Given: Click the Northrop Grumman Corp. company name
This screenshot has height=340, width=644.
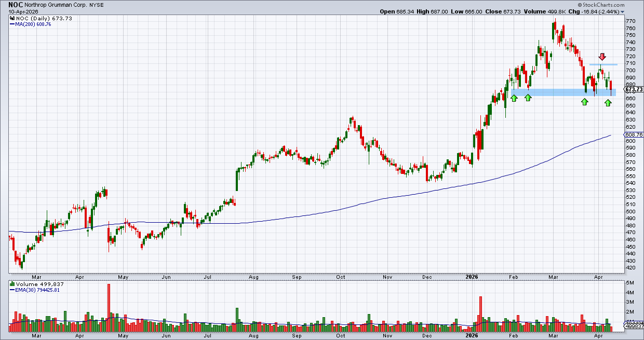Looking at the screenshot, I should pos(56,4).
